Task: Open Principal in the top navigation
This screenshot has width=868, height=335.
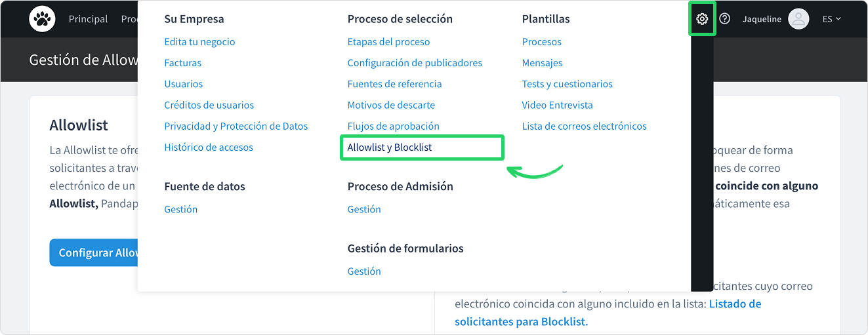Action: pyautogui.click(x=88, y=19)
